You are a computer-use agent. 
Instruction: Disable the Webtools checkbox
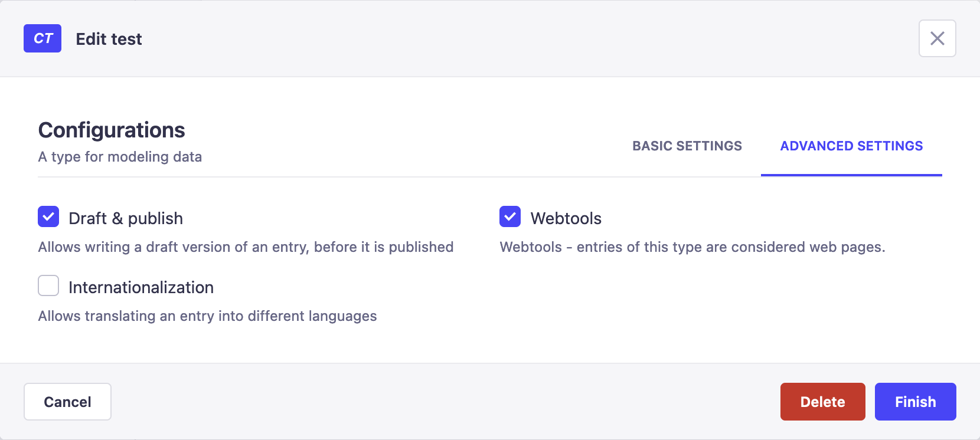pos(510,216)
